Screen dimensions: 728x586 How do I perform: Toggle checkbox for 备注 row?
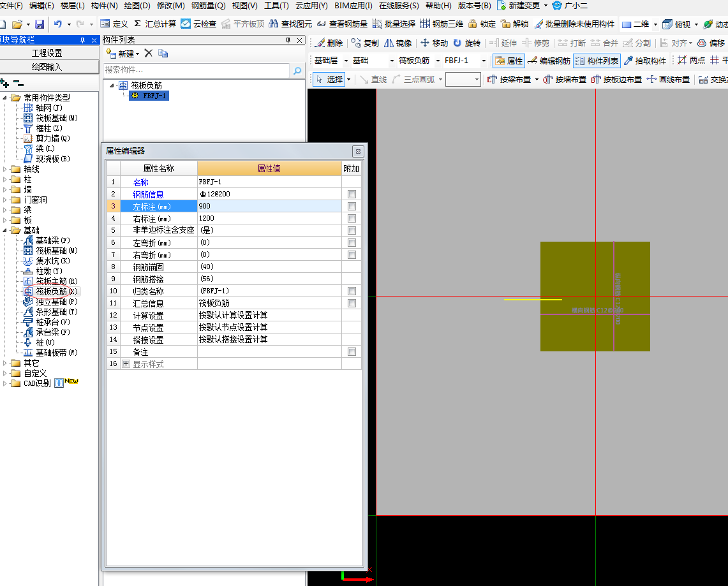coord(352,351)
